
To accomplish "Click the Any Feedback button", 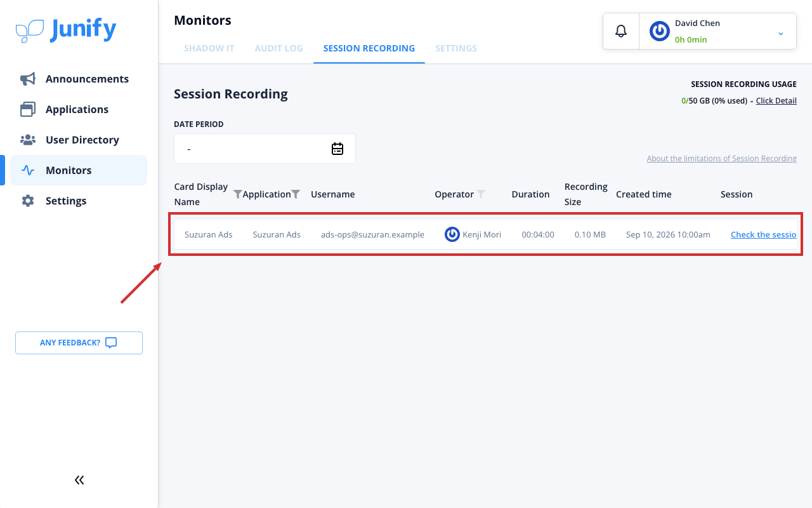I will (79, 343).
